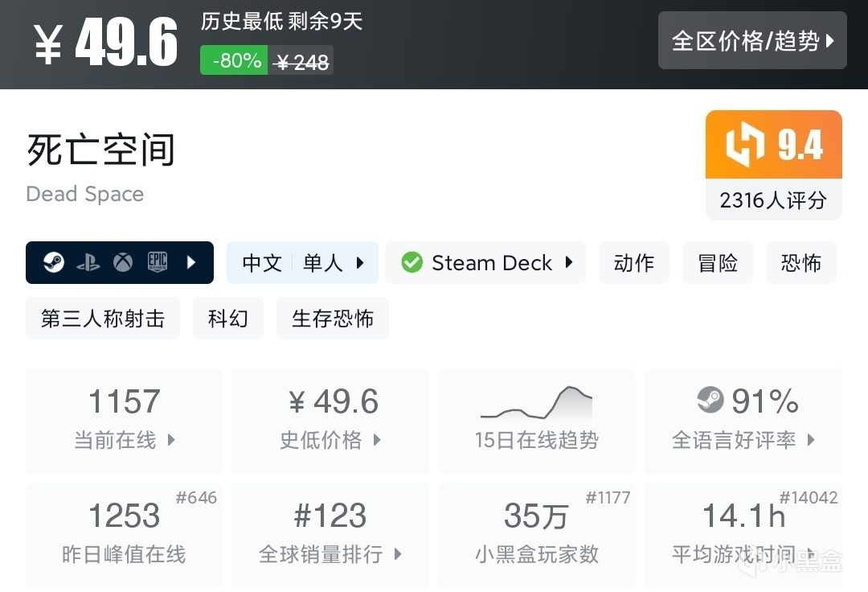View the 当前在线 player count details

(x=125, y=421)
